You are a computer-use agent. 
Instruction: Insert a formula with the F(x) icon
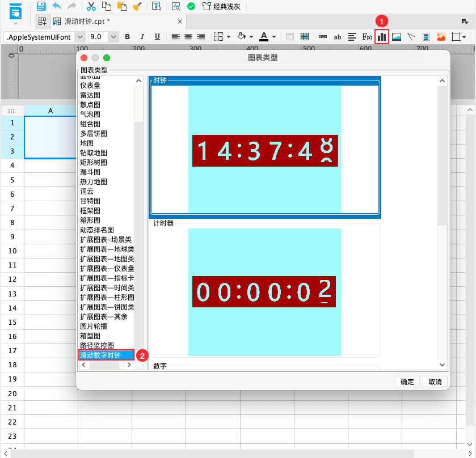[367, 37]
